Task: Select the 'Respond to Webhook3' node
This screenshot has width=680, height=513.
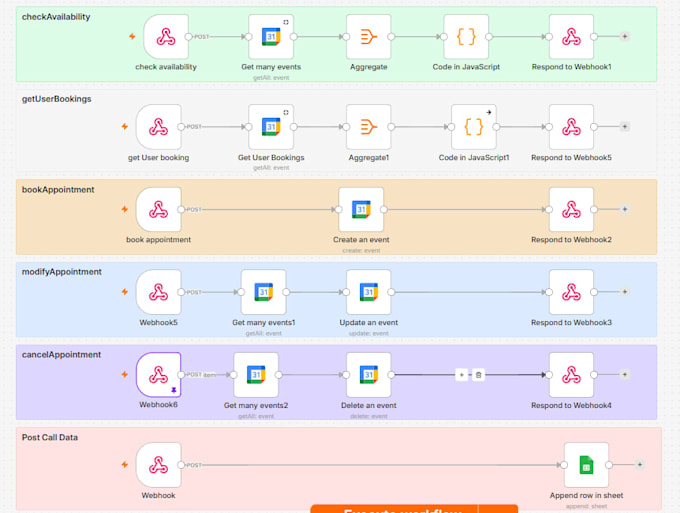Action: click(571, 292)
